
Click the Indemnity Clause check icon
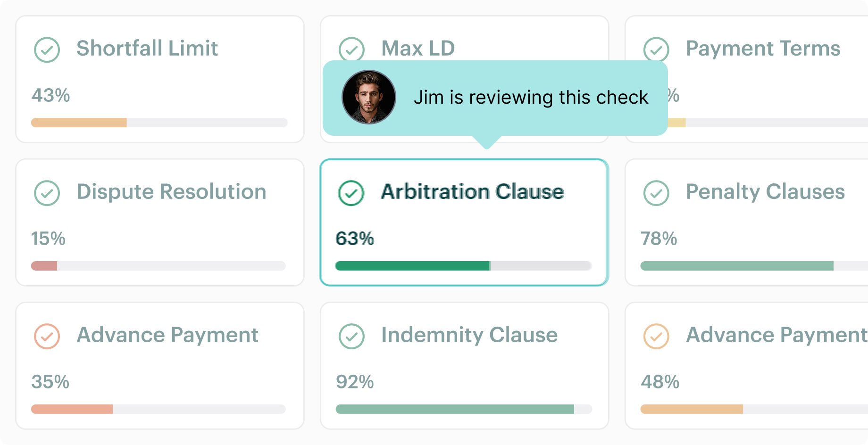[x=351, y=337]
